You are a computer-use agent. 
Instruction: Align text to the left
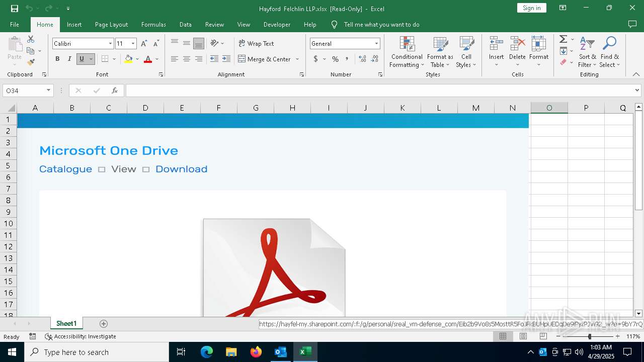175,59
